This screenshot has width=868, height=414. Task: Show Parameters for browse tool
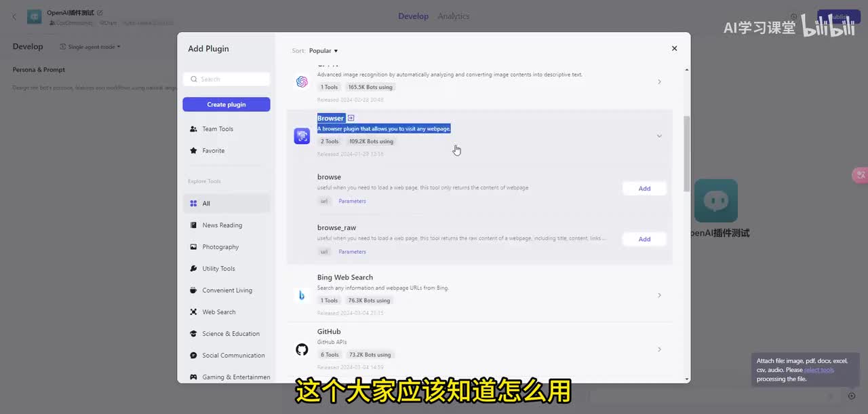click(x=352, y=201)
